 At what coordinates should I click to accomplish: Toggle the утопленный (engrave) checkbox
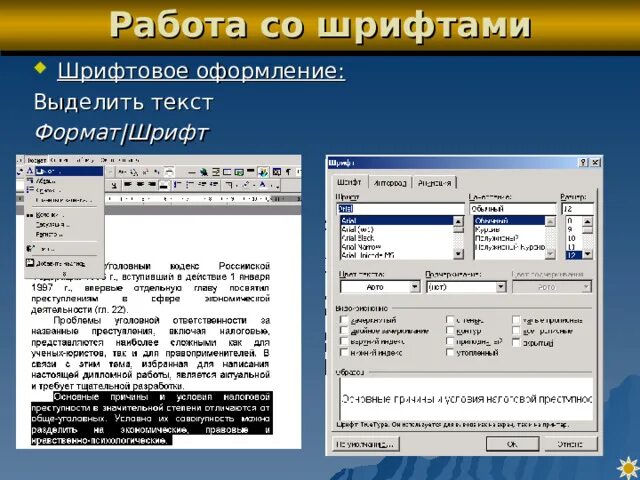pyautogui.click(x=450, y=352)
